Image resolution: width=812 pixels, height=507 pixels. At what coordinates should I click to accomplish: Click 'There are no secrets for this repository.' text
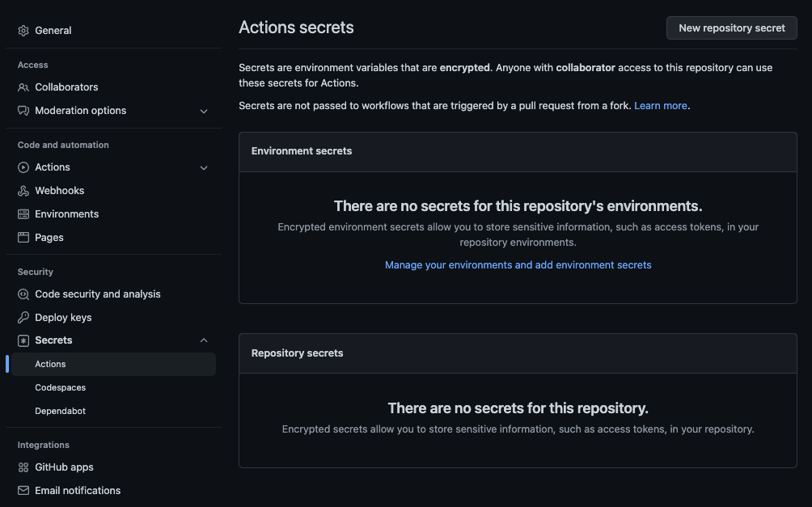[518, 408]
